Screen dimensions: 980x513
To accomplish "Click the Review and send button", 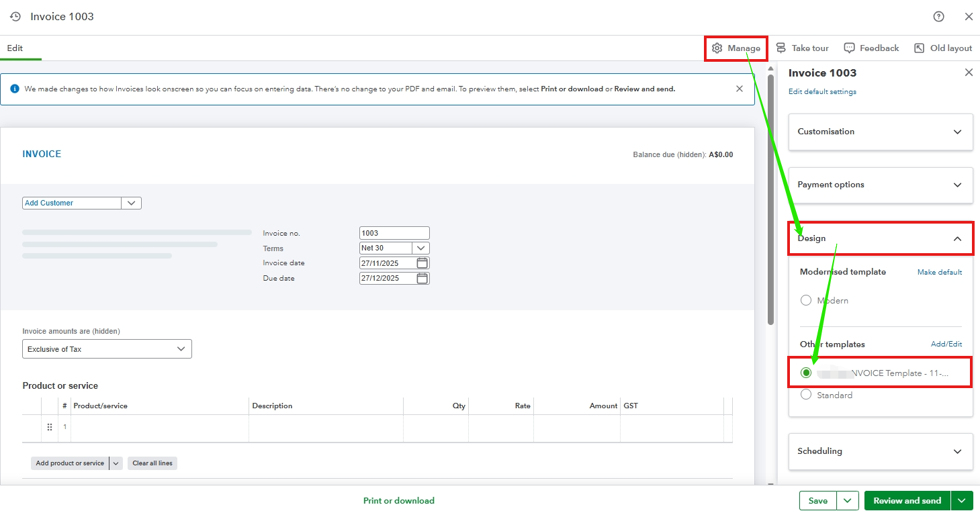I will coord(907,501).
